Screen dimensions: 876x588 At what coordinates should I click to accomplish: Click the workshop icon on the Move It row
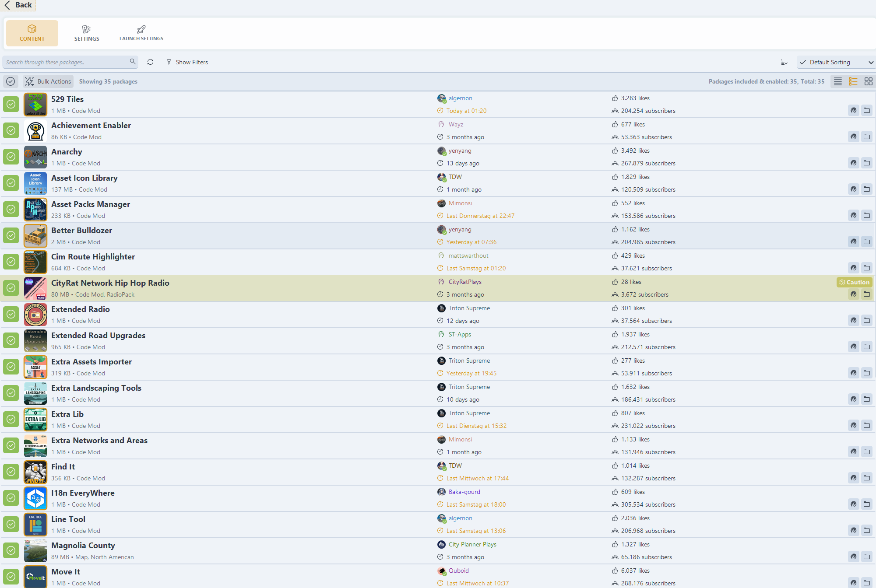tap(854, 583)
